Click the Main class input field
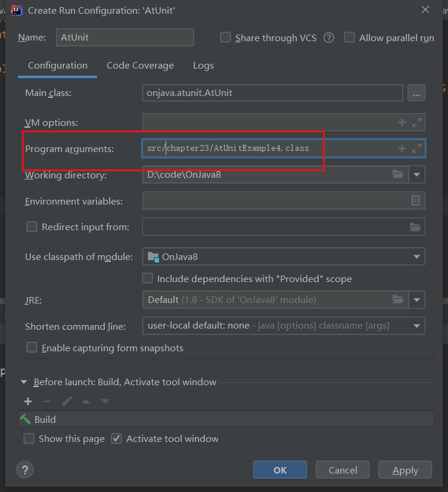The image size is (448, 492). tap(272, 93)
